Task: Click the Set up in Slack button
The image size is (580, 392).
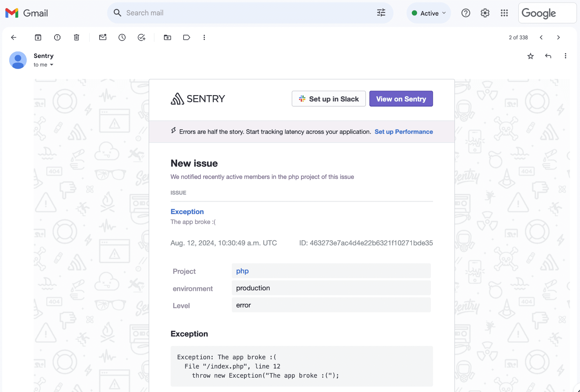Action: [329, 99]
